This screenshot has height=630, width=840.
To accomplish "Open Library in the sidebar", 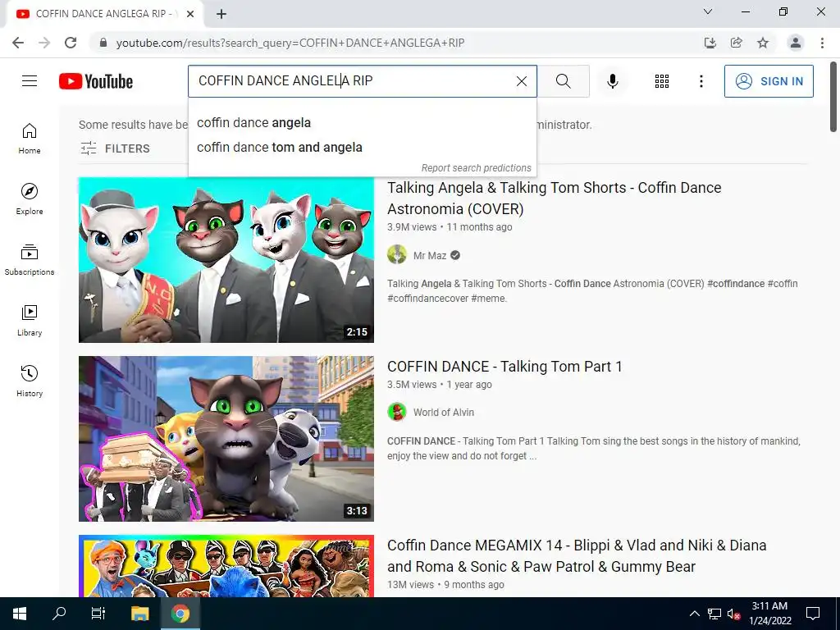I will pos(30,321).
